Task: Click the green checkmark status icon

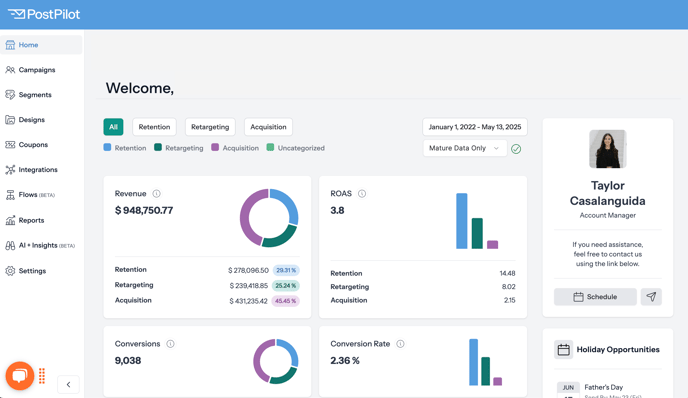Action: point(516,149)
